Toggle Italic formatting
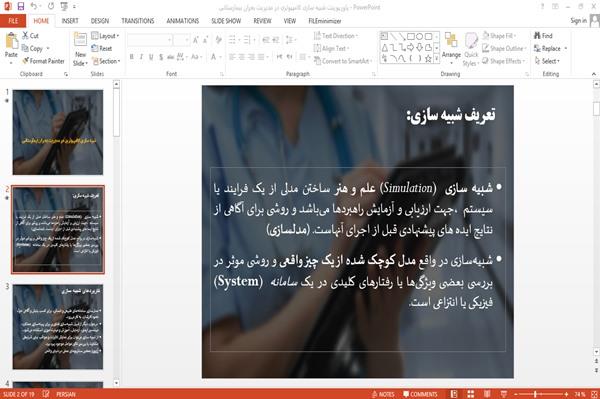 (x=141, y=57)
